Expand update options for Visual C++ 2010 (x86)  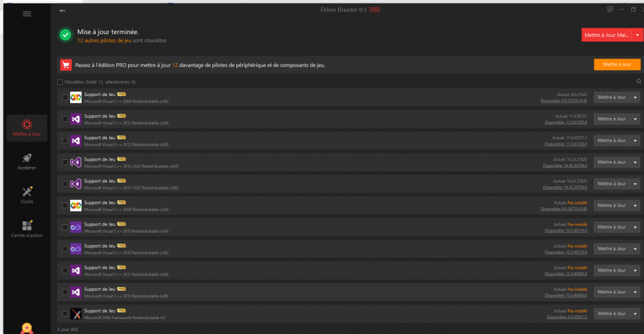tap(635, 248)
